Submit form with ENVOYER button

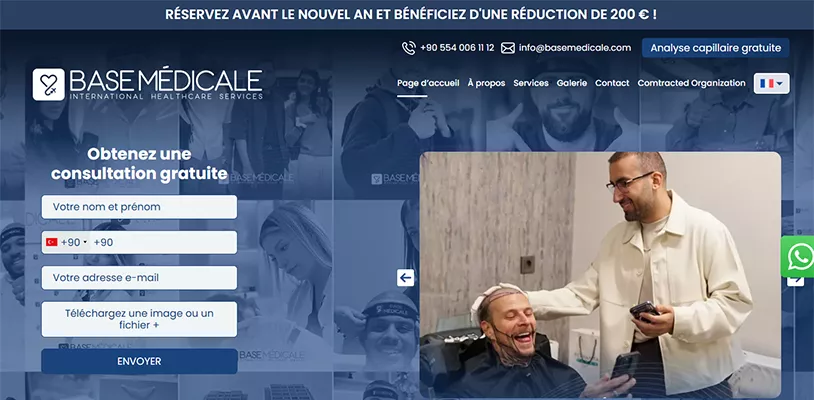tap(139, 361)
